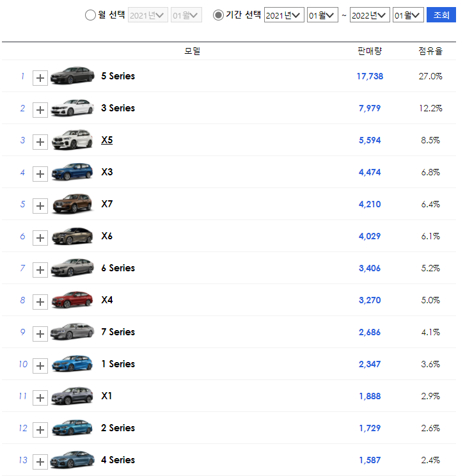Expand the 4 Series row plus button
The width and height of the screenshot is (465, 476).
[x=40, y=462]
